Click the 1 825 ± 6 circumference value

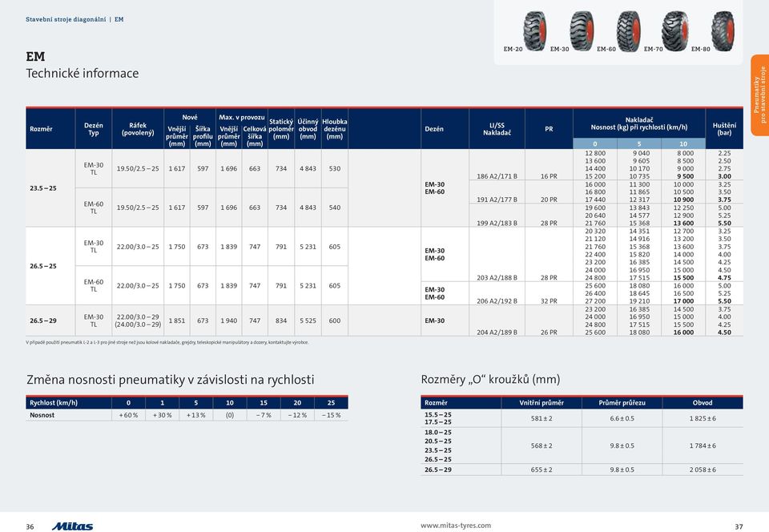pyautogui.click(x=703, y=419)
